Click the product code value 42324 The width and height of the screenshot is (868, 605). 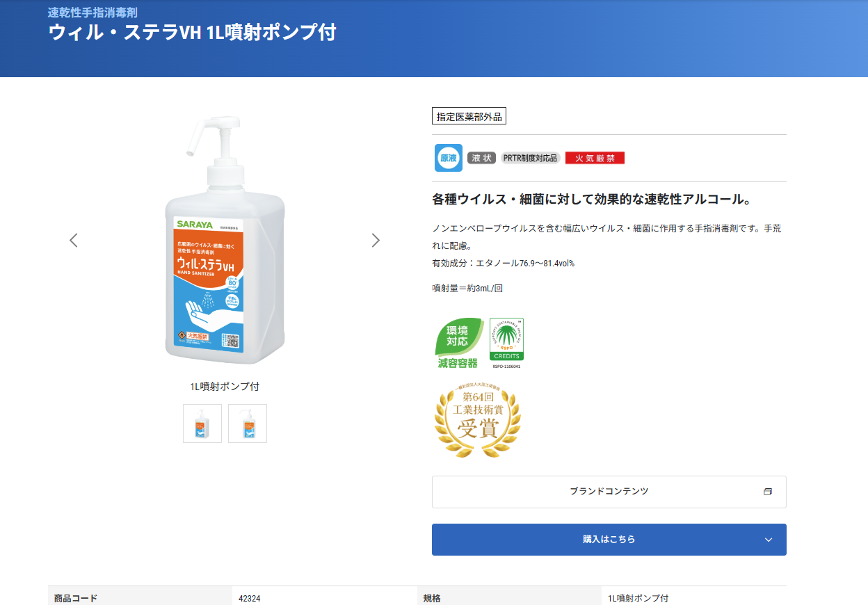point(250,598)
